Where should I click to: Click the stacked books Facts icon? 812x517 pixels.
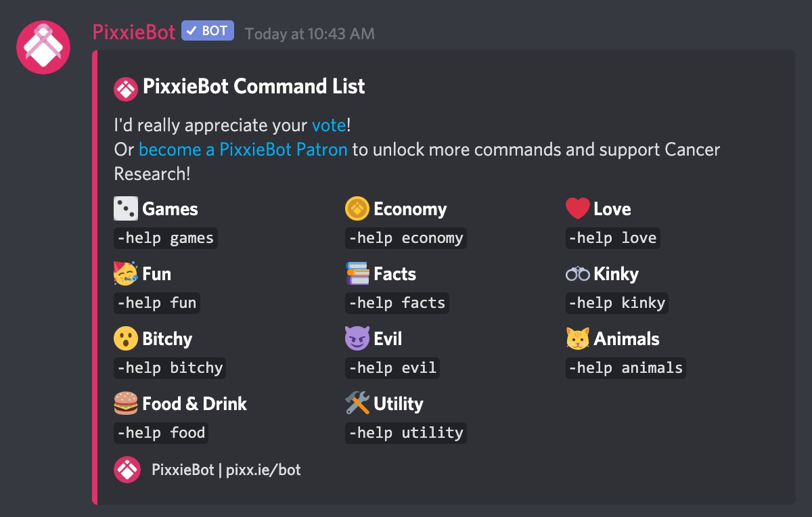[x=357, y=273]
